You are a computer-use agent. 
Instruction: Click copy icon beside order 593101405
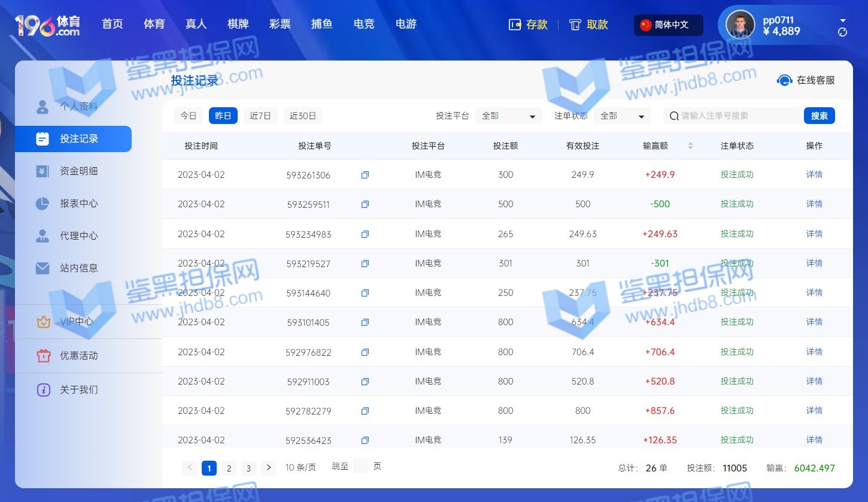[x=365, y=322]
